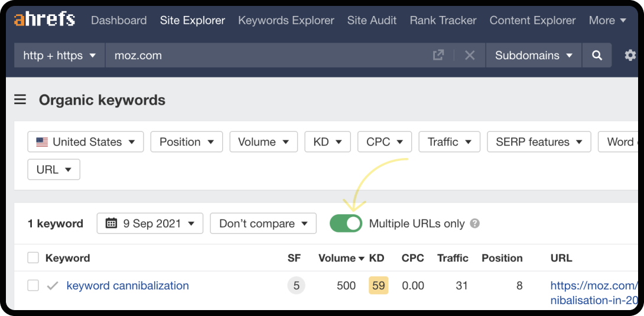Viewport: 644px width, 316px height.
Task: Turn off the Multiple URLs only toggle
Action: tap(346, 224)
